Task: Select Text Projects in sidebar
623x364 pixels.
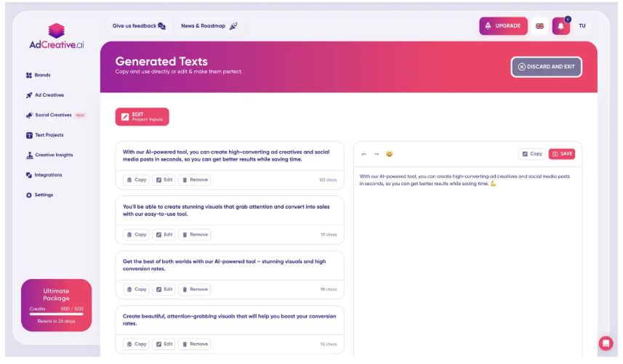Action: pyautogui.click(x=44, y=135)
